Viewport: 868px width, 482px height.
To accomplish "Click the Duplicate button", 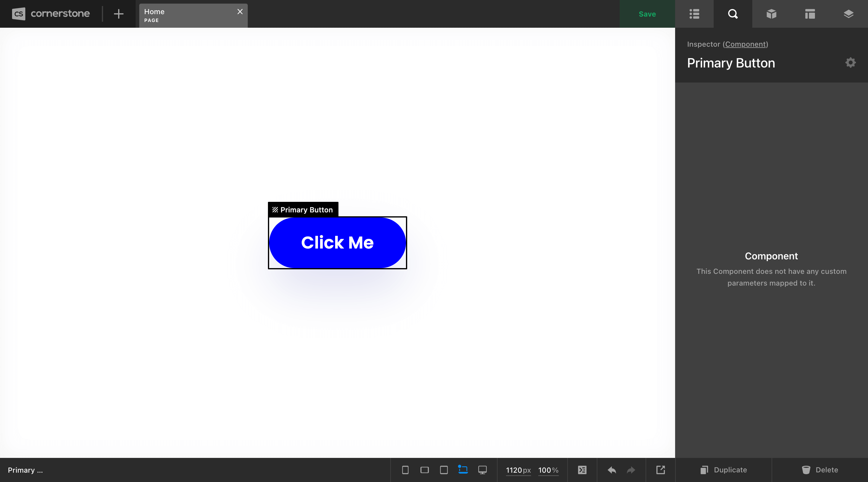I will coord(723,470).
